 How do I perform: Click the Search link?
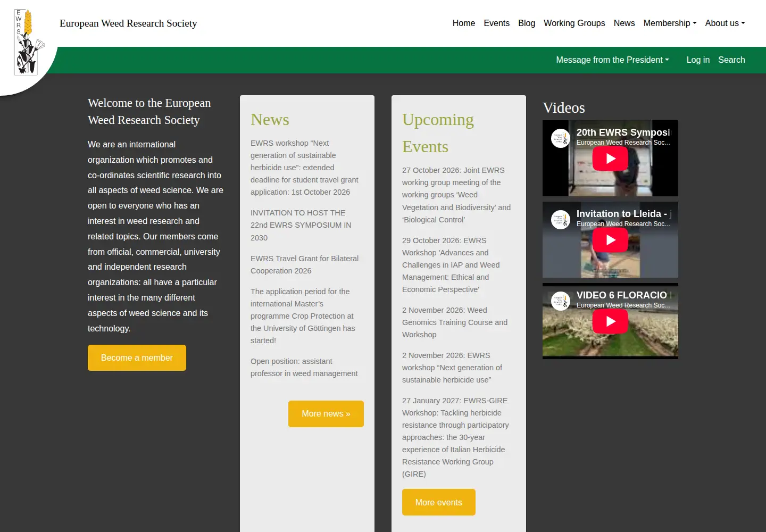(731, 60)
